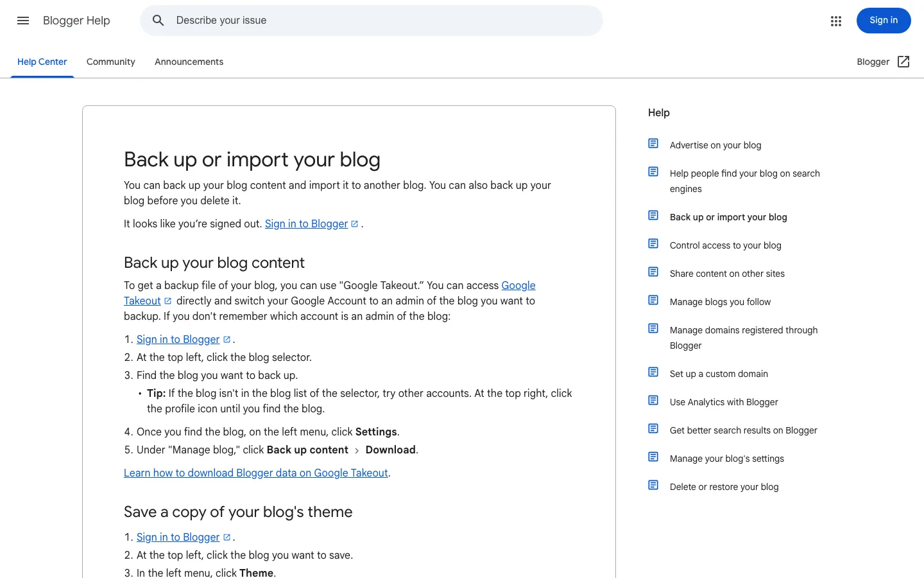Open Manage blogs you follow article
The height and width of the screenshot is (578, 924).
point(720,302)
